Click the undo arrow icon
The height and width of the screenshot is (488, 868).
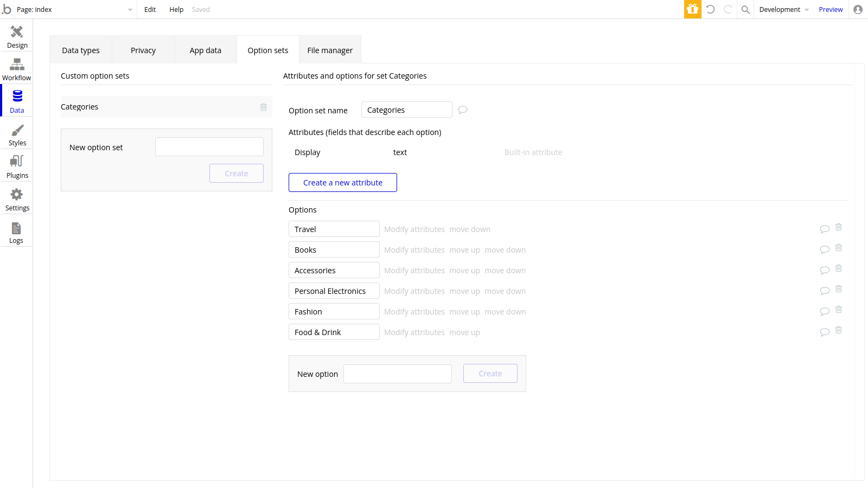coord(711,9)
